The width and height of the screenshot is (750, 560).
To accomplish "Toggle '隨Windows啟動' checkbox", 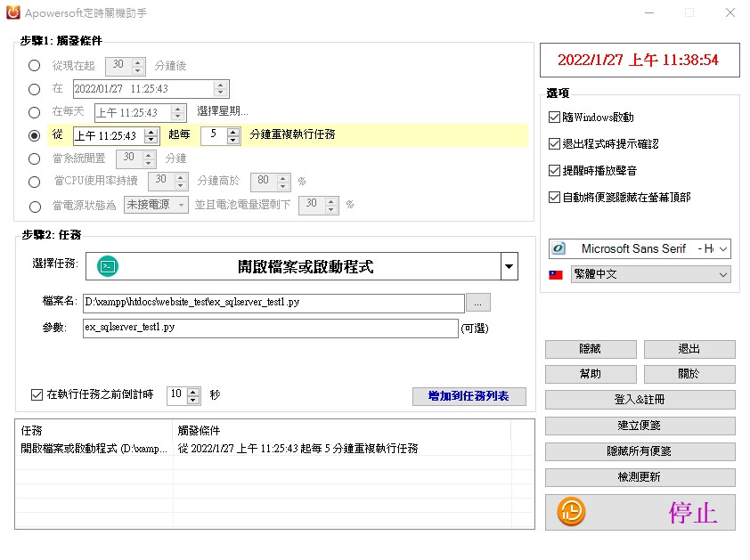I will point(554,118).
